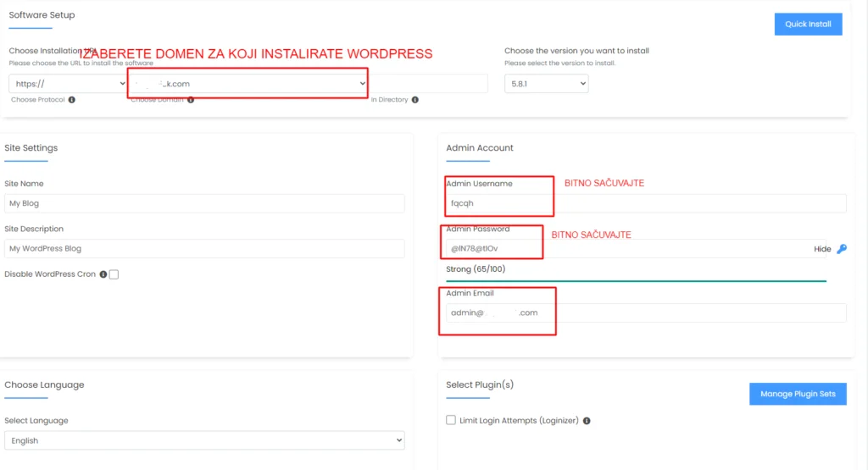Click the 'Strong (65/100)' text
This screenshot has height=470, width=868.
tap(476, 269)
